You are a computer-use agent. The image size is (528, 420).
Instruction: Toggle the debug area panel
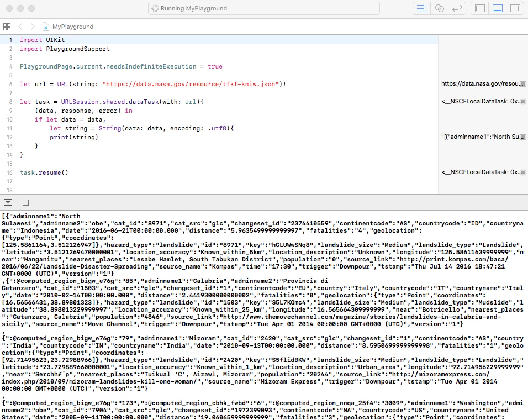pos(498,8)
